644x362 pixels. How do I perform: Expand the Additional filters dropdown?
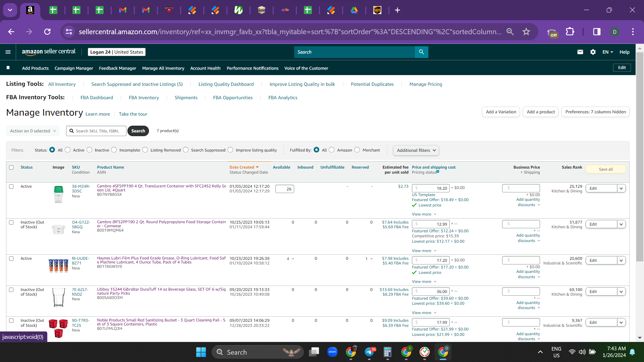click(x=416, y=150)
